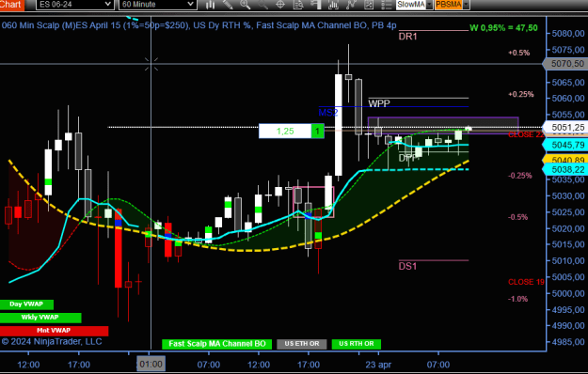Click the red CLOSE 22 label

tap(526, 134)
